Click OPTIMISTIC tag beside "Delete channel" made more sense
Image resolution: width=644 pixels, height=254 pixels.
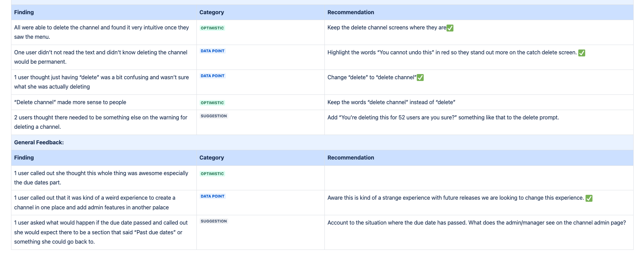coord(212,103)
